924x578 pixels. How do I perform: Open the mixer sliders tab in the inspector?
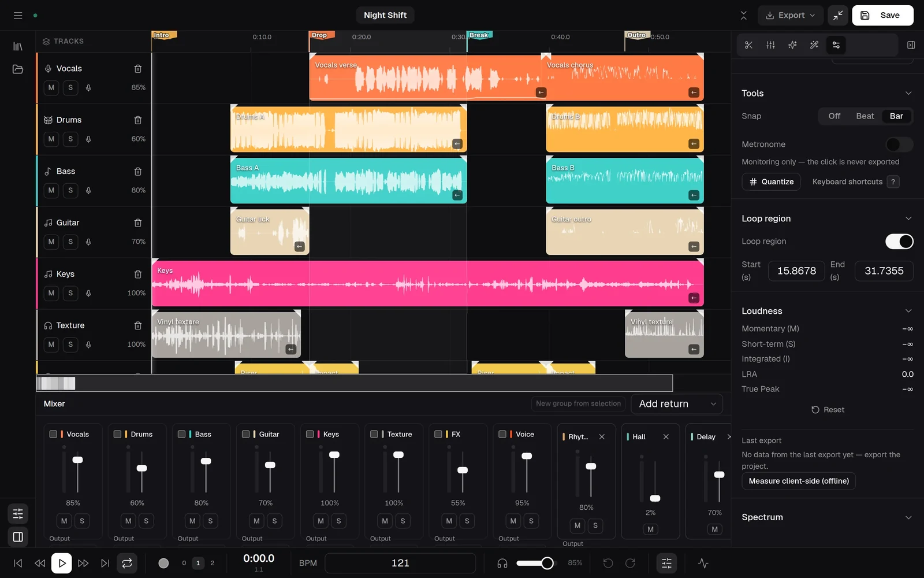coord(770,45)
